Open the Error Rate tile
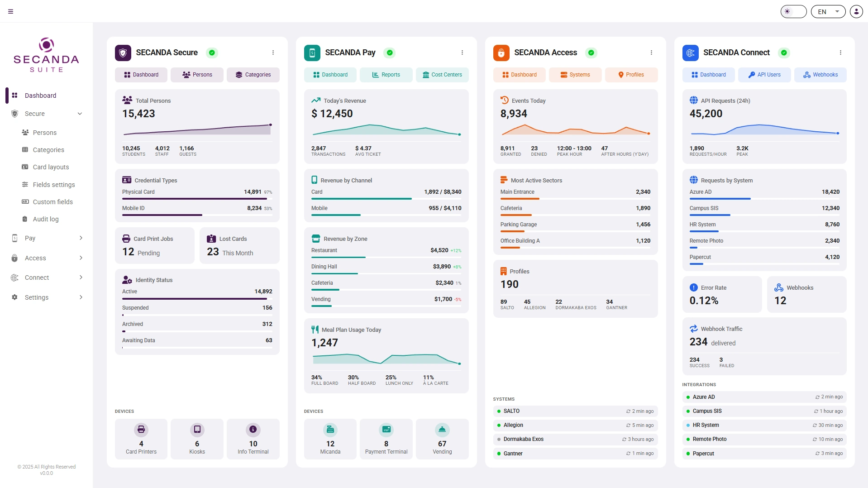 [722, 294]
